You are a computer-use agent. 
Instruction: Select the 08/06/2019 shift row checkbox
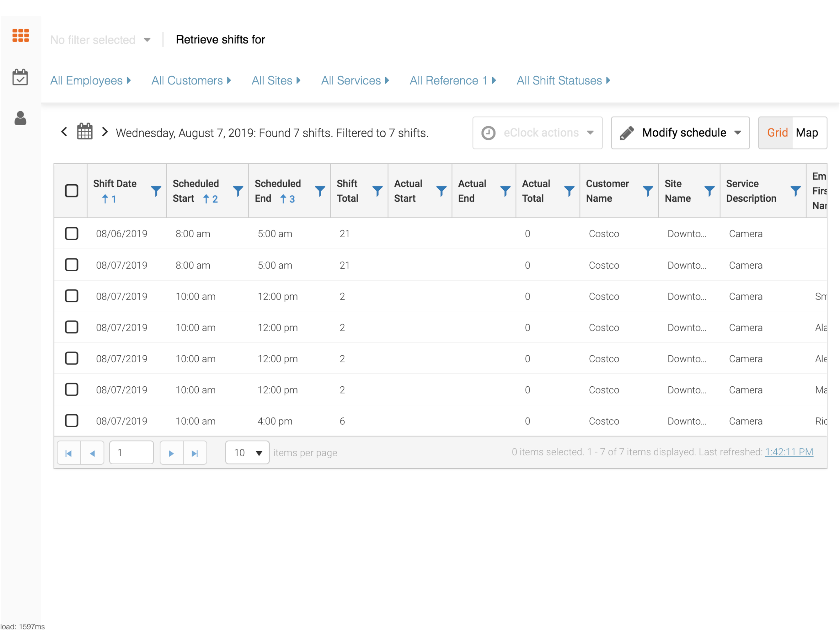(71, 234)
